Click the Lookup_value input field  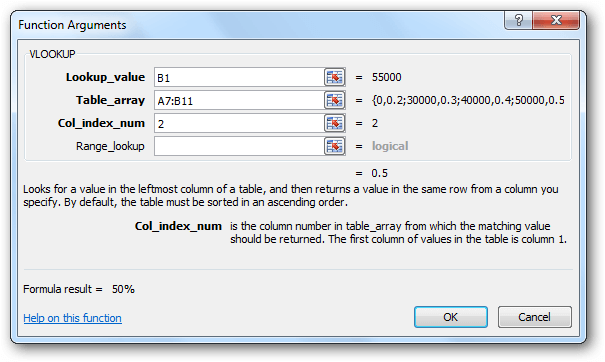[239, 77]
